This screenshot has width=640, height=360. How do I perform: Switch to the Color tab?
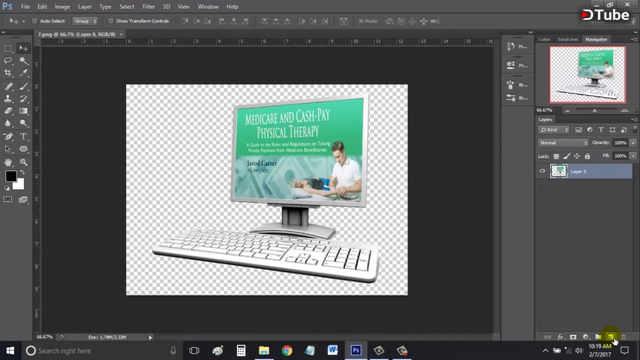click(x=544, y=39)
